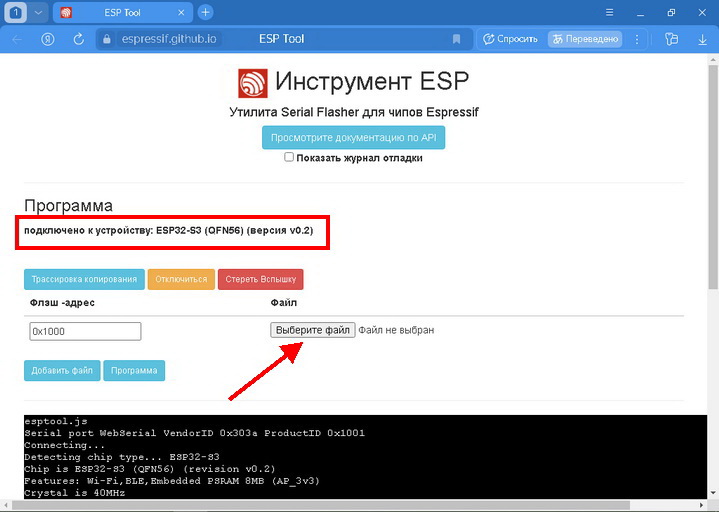Click the scroll-up arrow of vertical scrollbar
Viewport: 719px width, 512px height.
pyautogui.click(x=713, y=59)
